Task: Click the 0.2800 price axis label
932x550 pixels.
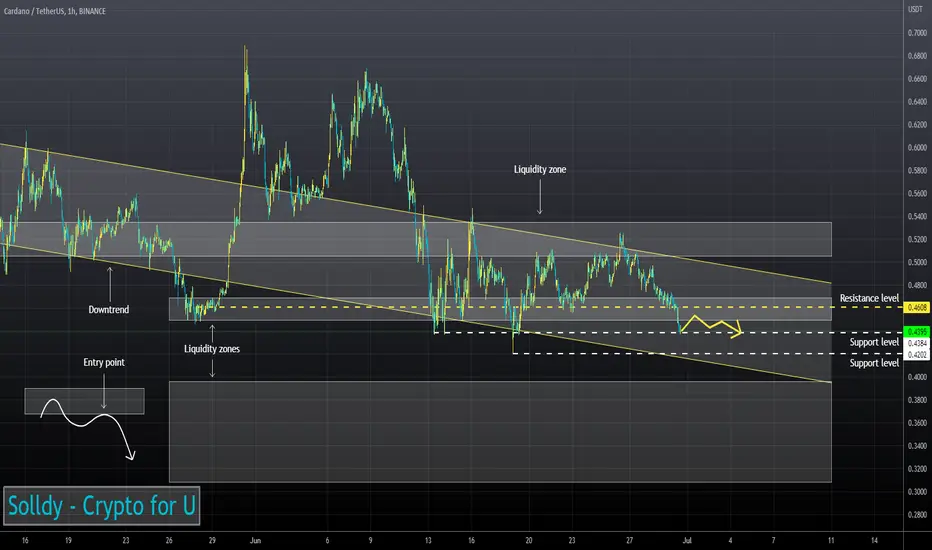Action: [917, 515]
